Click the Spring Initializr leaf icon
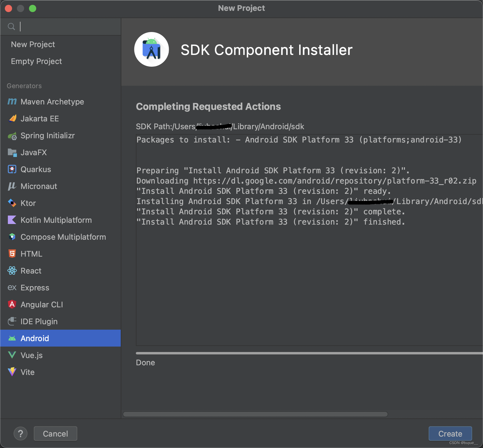Screen dimensions: 483x448 (12, 136)
